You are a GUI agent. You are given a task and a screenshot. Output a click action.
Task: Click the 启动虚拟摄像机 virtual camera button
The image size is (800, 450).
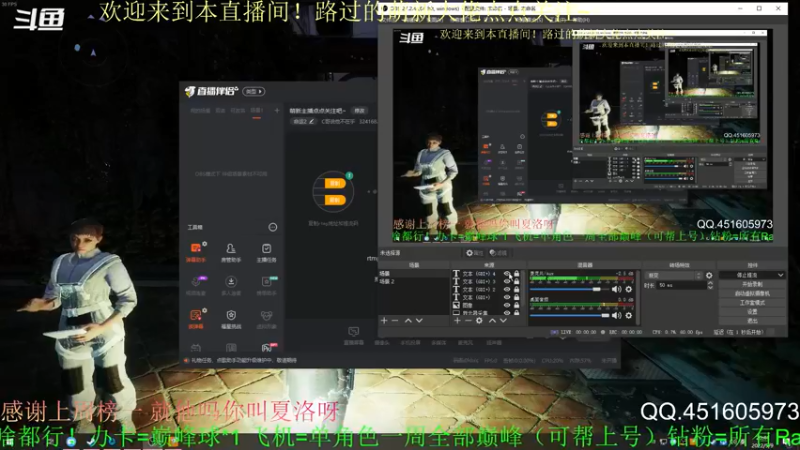coord(753,293)
